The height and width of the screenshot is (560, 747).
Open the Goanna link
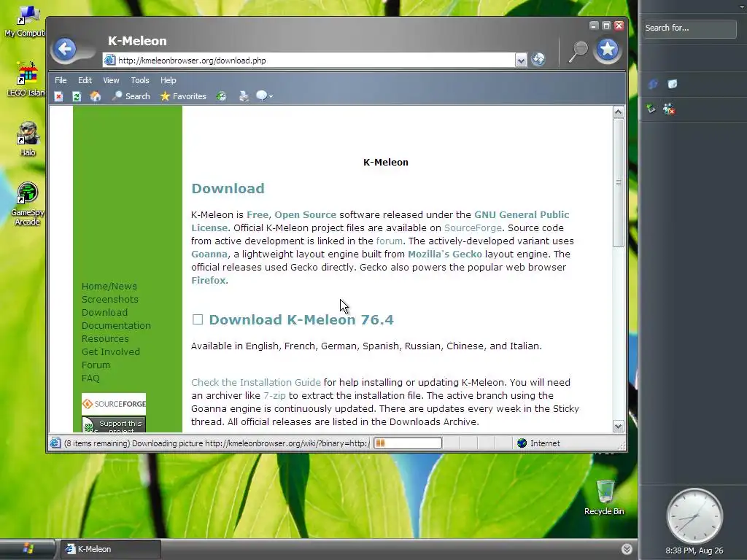coord(209,254)
